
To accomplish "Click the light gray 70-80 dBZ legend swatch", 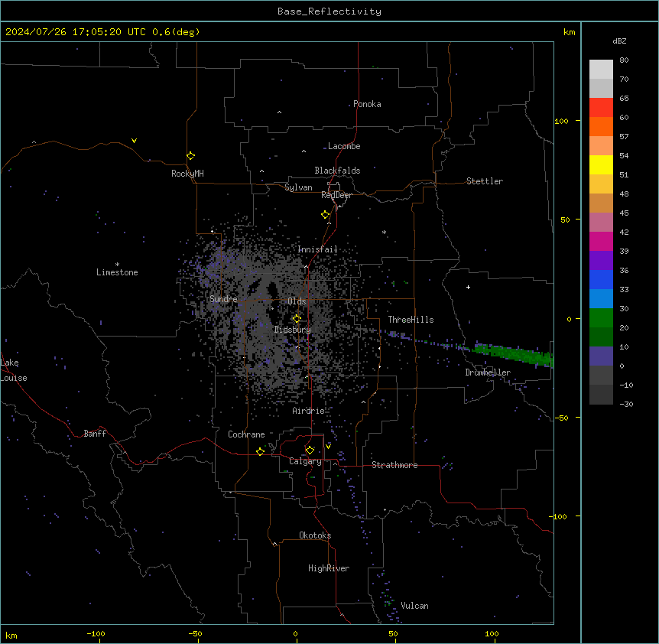I will tap(601, 70).
